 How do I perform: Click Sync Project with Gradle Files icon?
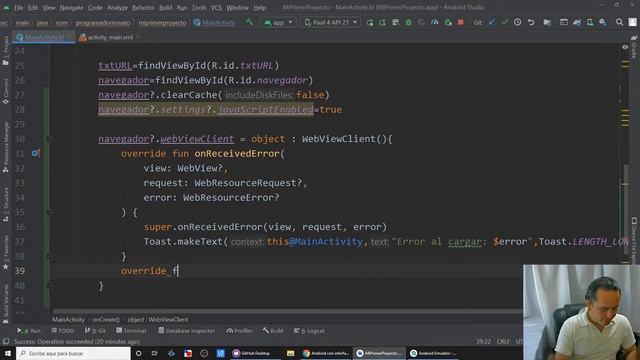(577, 22)
